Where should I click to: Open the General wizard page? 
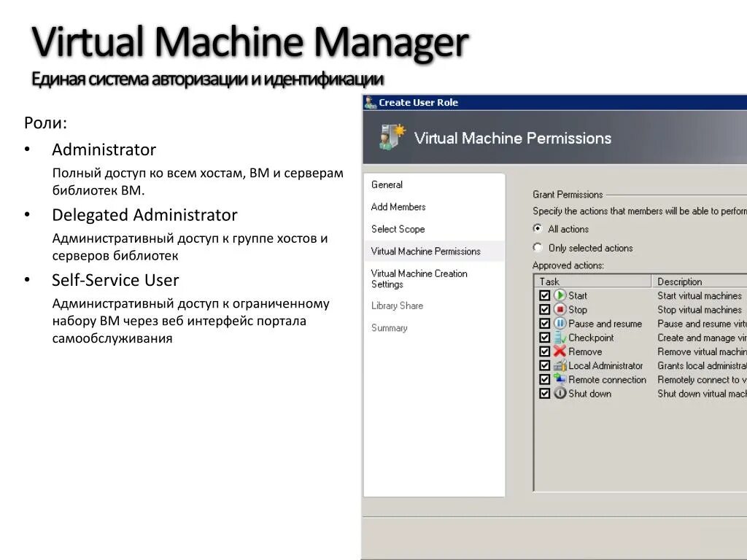387,184
